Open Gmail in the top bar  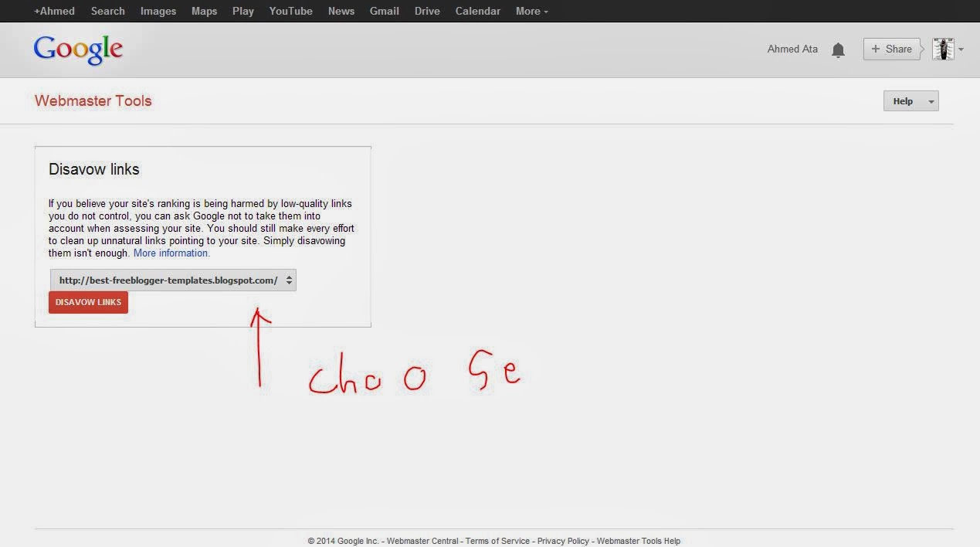click(x=385, y=11)
